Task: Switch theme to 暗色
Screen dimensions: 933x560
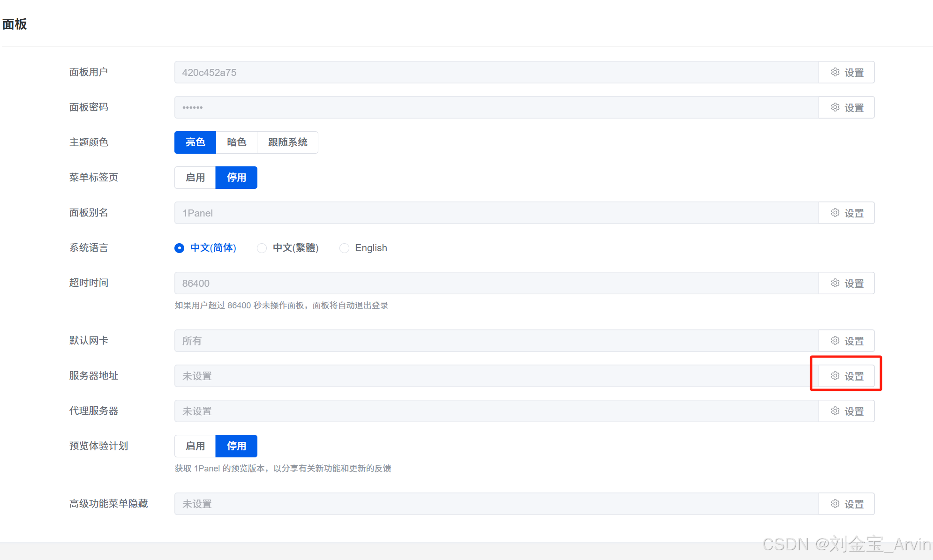Action: [x=236, y=142]
